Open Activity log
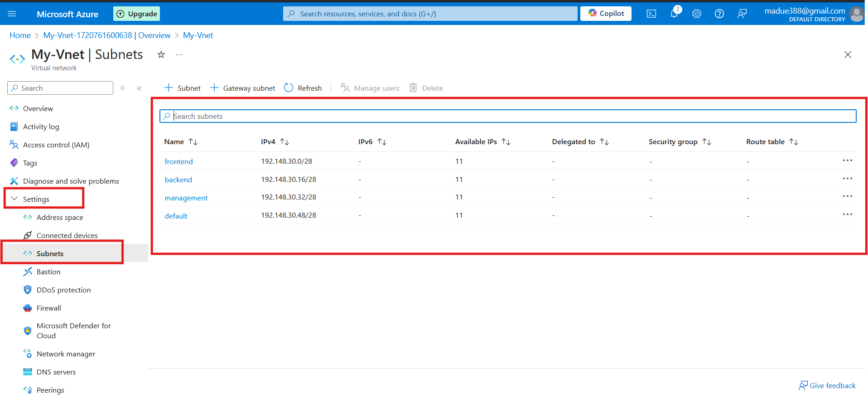Viewport: 868px width, 399px height. point(41,127)
